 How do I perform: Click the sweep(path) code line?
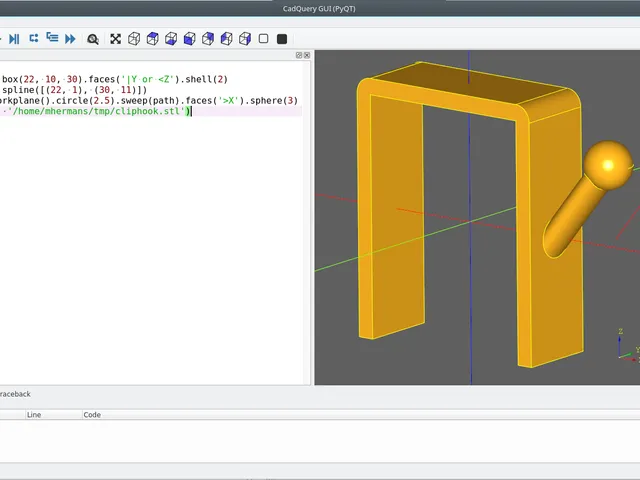[x=149, y=100]
